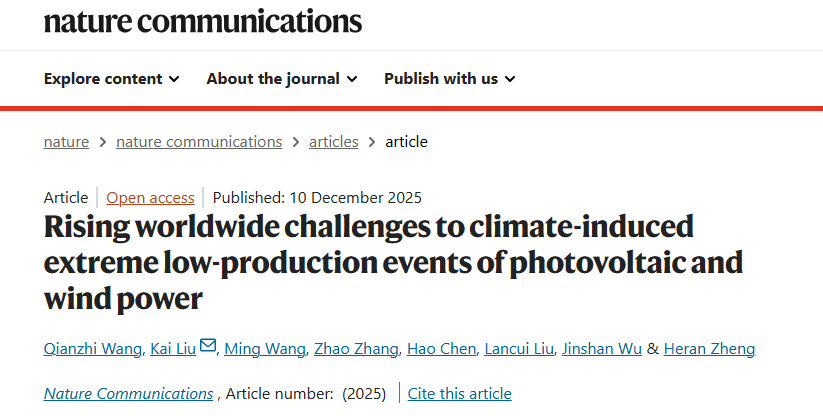
Task: Click the Open access link
Action: (150, 197)
